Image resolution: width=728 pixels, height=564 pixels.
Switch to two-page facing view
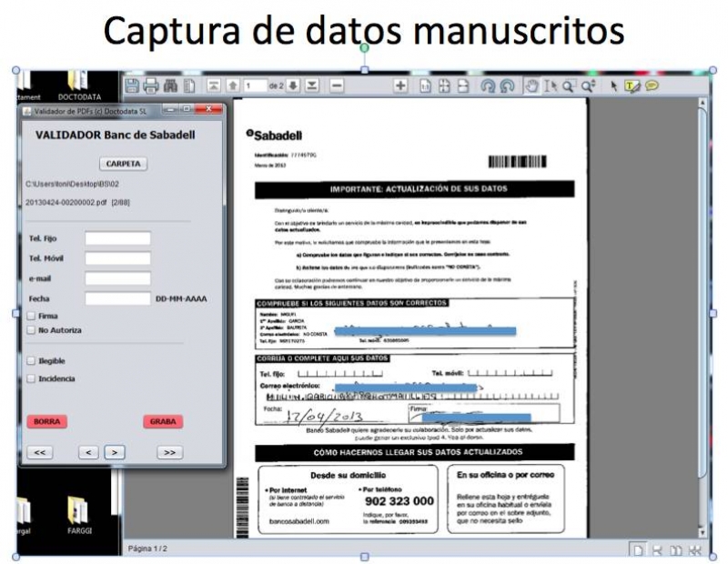coord(676,550)
